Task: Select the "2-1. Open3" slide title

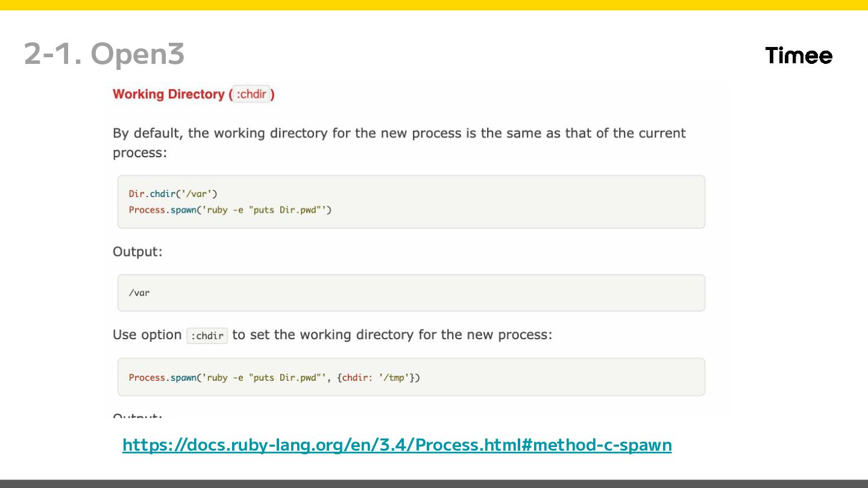Action: tap(104, 54)
